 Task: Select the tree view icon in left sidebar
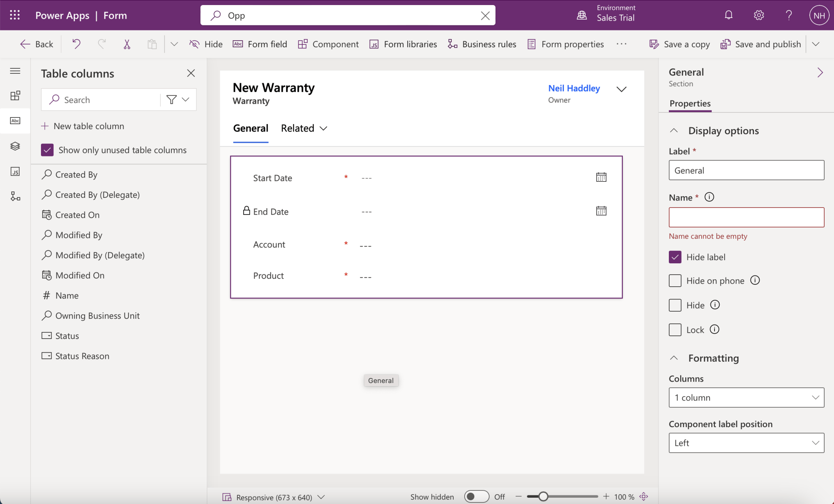[x=15, y=146]
